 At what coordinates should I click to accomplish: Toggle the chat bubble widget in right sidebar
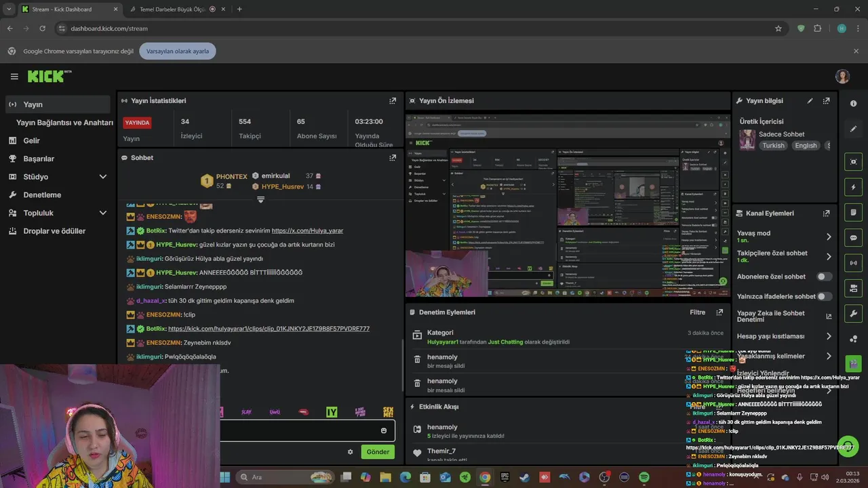click(853, 238)
